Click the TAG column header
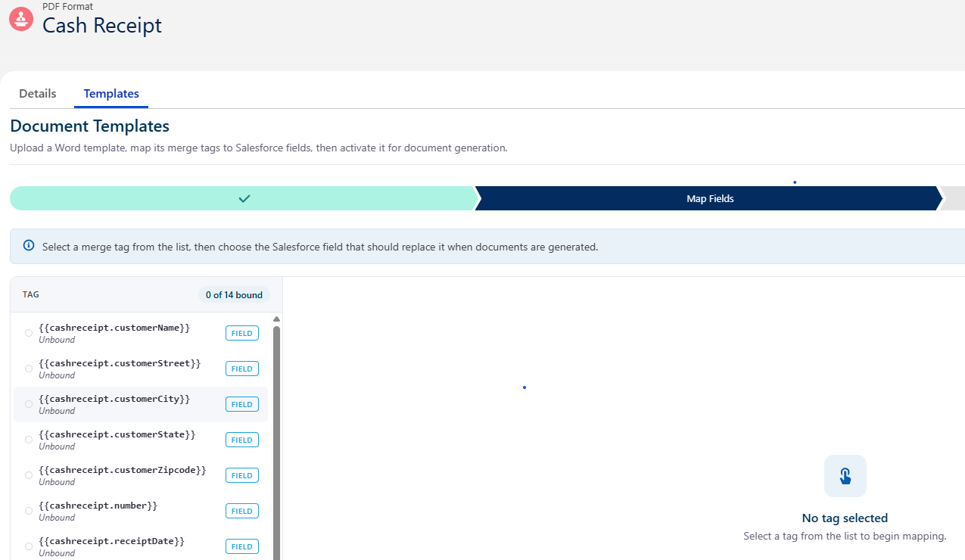The height and width of the screenshot is (560, 965). pos(31,294)
